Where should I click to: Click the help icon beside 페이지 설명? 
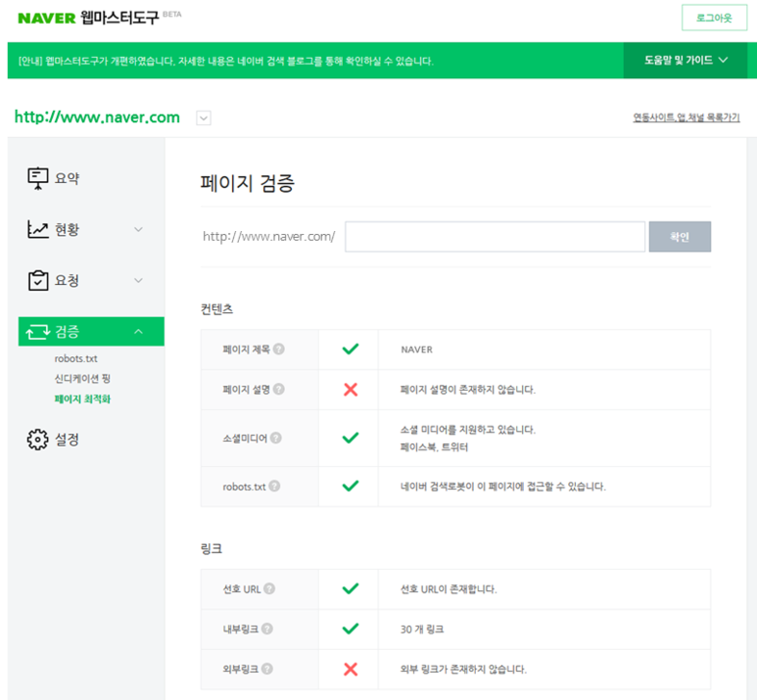279,390
